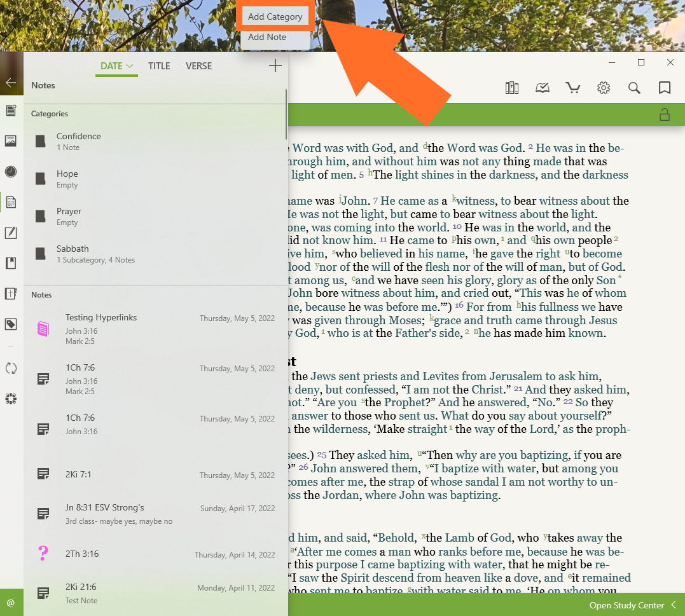685x616 pixels.
Task: Click the sync arrows icon
Action: 11,368
